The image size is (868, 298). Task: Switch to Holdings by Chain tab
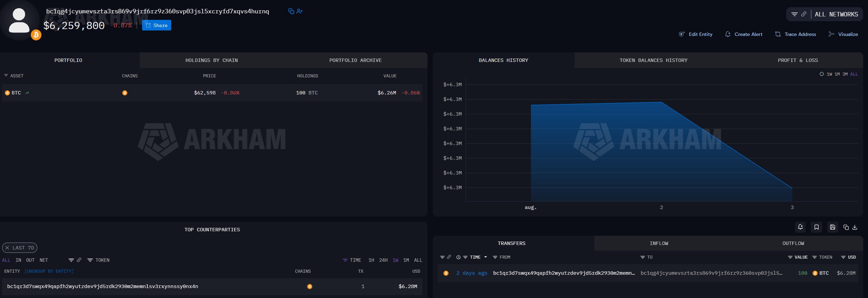[x=212, y=60]
